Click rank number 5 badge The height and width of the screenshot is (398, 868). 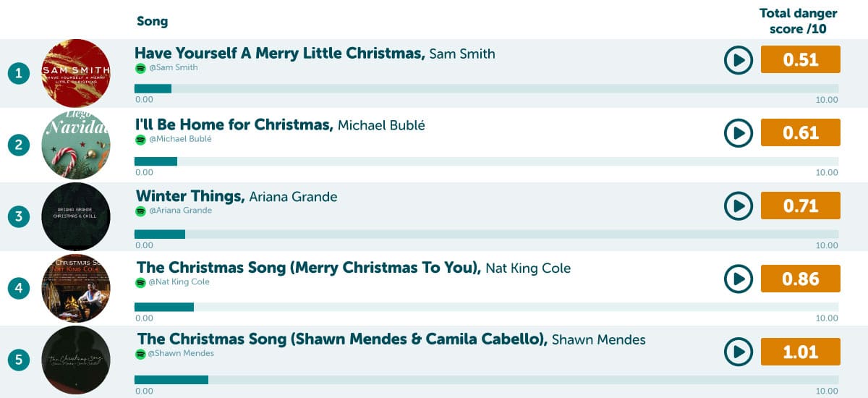point(19,360)
